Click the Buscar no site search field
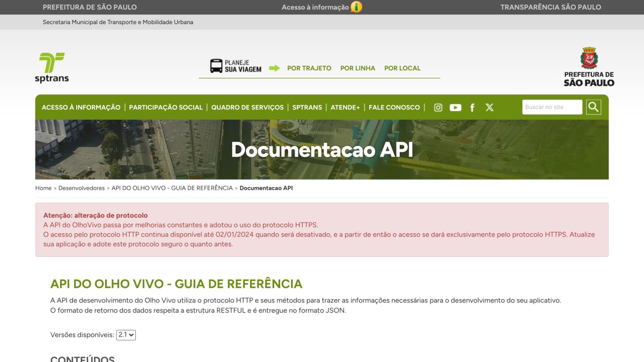Viewport: 644px width, 362px height. pos(552,107)
